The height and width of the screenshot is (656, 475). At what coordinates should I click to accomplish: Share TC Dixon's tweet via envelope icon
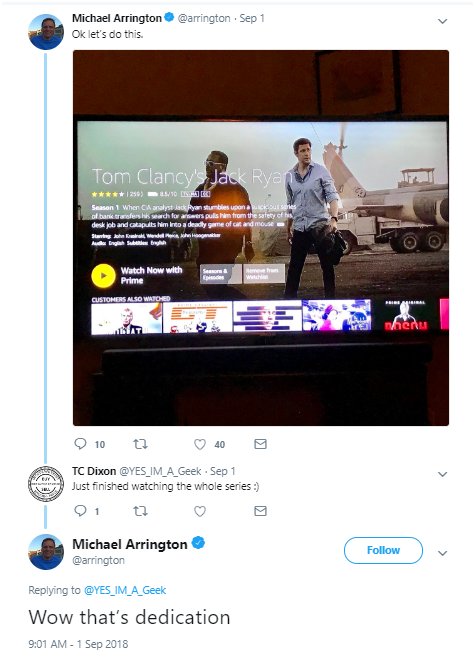260,510
